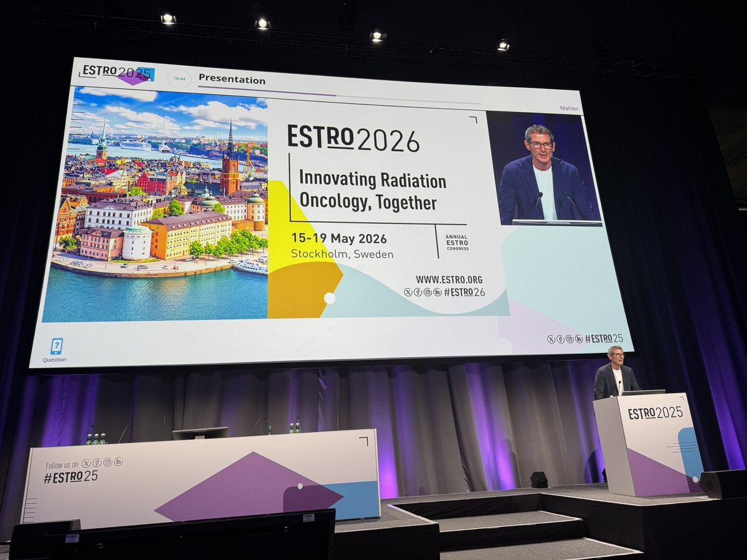Screen dimensions: 747x560
Task: Tap the Question phone icon on the slide
Action: pyautogui.click(x=56, y=347)
